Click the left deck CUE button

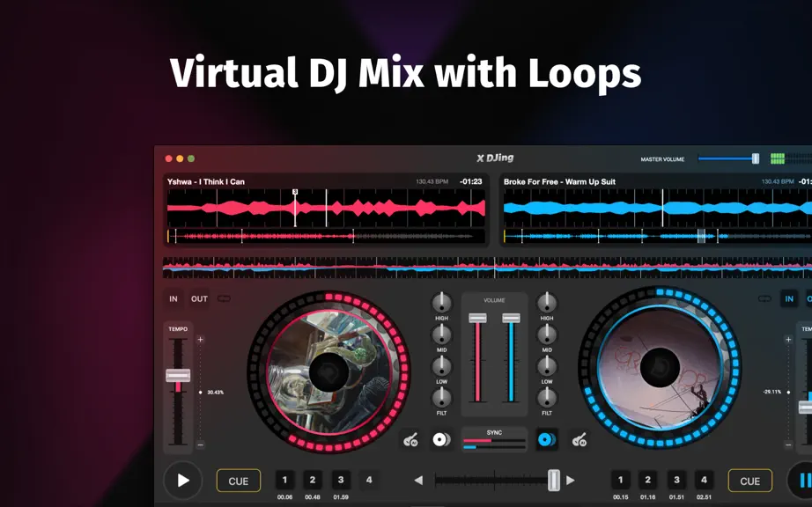(x=238, y=481)
